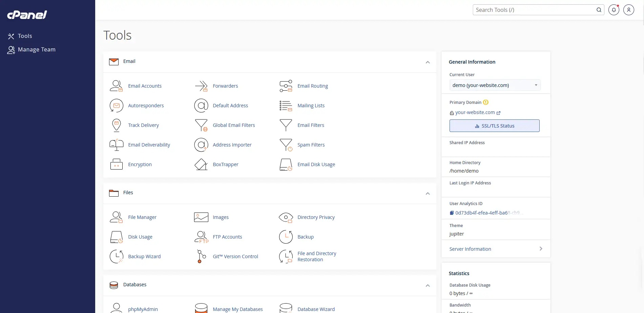The image size is (644, 313).
Task: Focus the Search Tools input field
Action: click(534, 10)
